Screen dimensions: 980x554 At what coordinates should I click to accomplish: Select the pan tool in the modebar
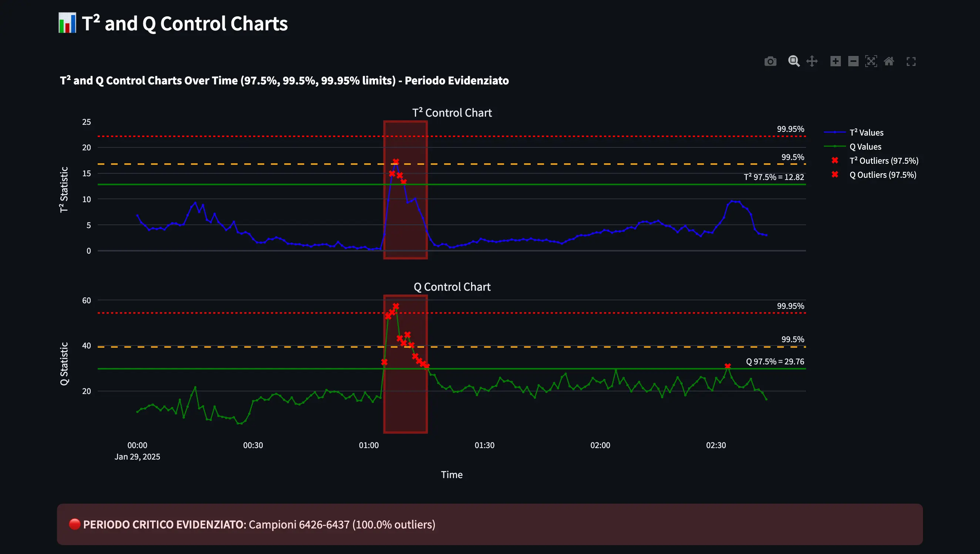(812, 61)
